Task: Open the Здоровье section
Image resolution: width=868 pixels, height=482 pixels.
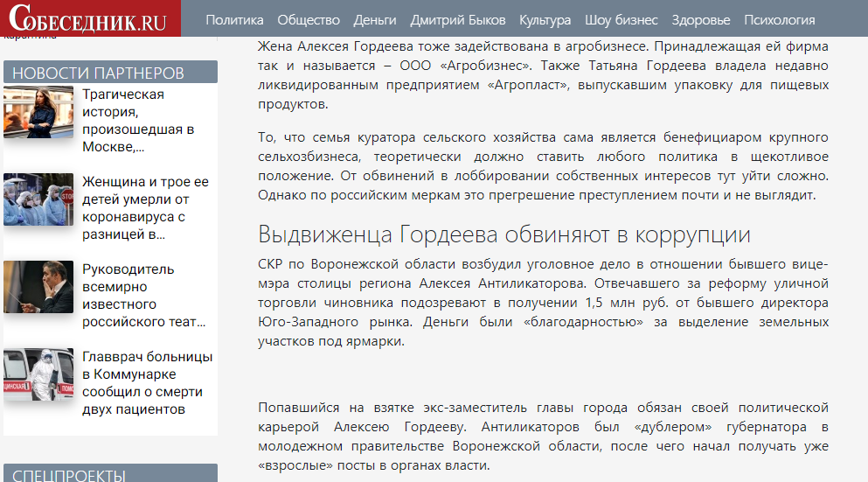Action: (x=701, y=20)
